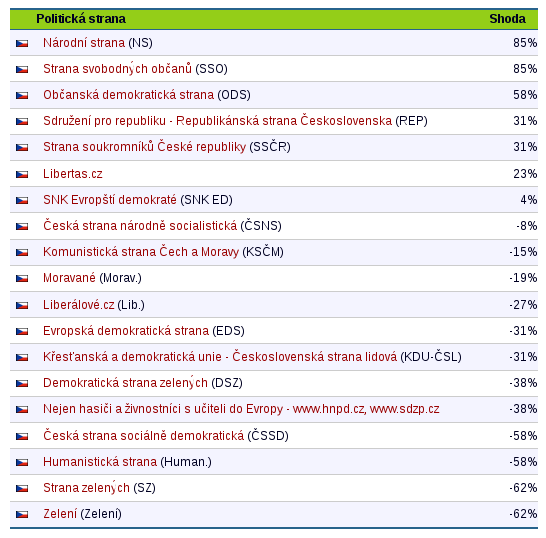Open the Nejen hasiči a živnostníci link
The width and height of the screenshot is (546, 538).
click(241, 409)
